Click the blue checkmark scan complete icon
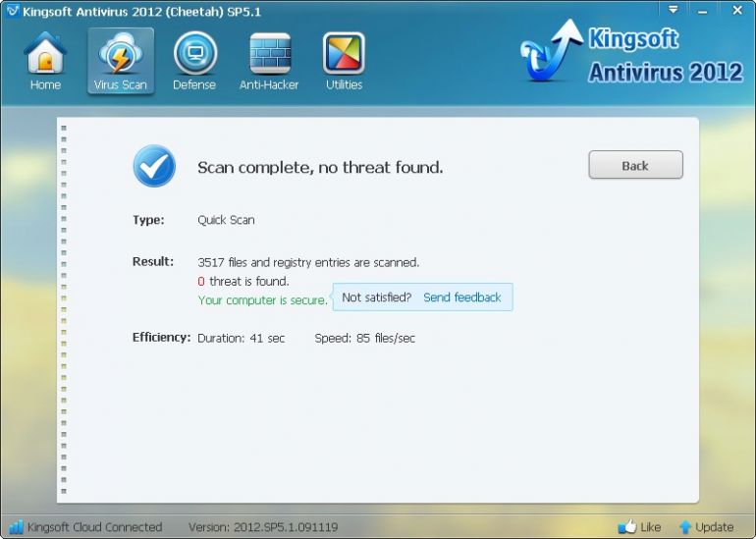The image size is (756, 539). (x=154, y=166)
